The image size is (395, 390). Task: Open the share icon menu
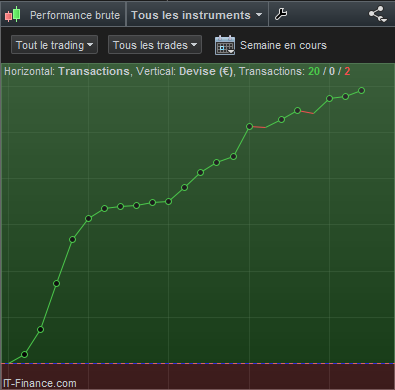click(x=378, y=14)
